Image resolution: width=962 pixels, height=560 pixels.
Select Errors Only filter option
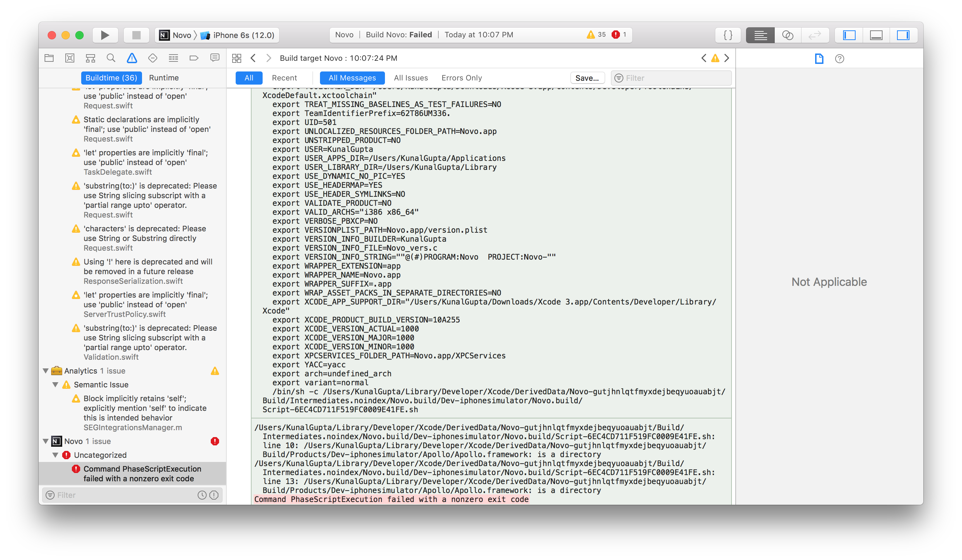(x=462, y=78)
